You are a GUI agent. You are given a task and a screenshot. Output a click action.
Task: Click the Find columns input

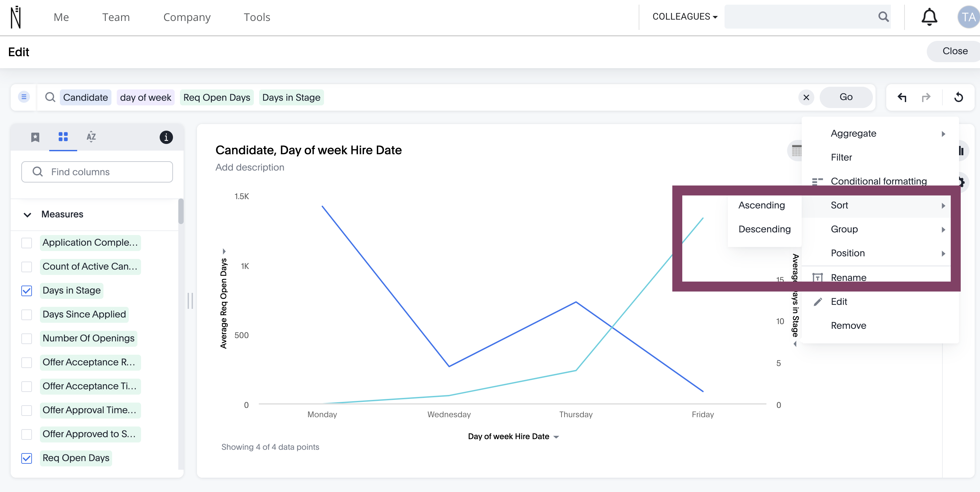(x=97, y=172)
